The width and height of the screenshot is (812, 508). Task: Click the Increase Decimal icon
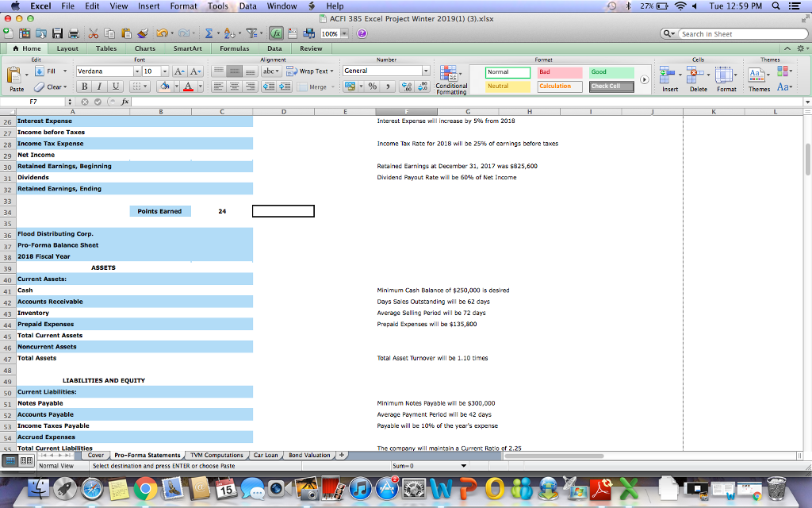tap(406, 86)
